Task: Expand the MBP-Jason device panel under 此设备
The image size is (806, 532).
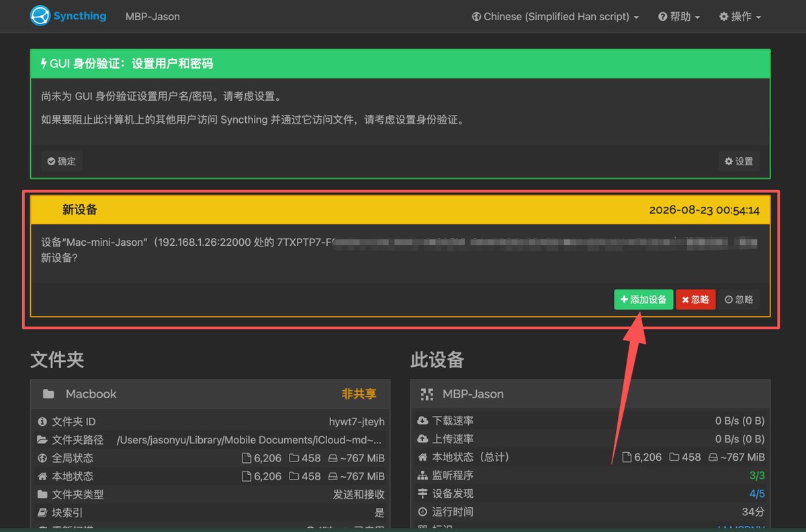Action: [590, 394]
